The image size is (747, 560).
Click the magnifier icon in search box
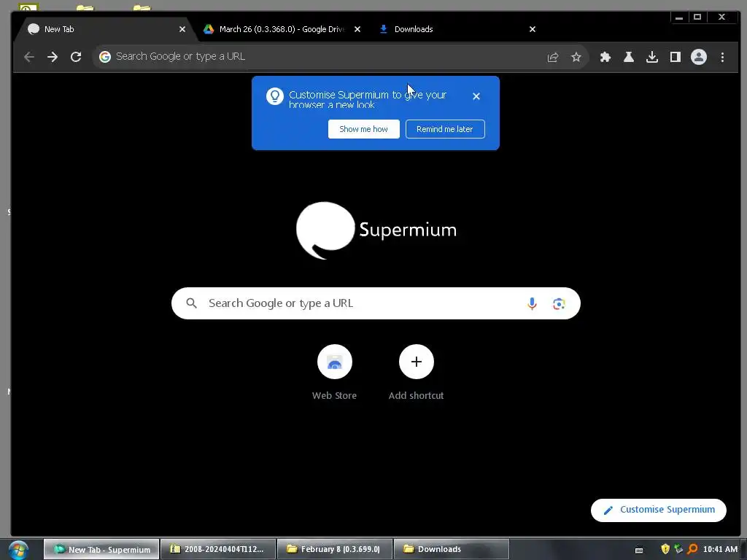(192, 303)
